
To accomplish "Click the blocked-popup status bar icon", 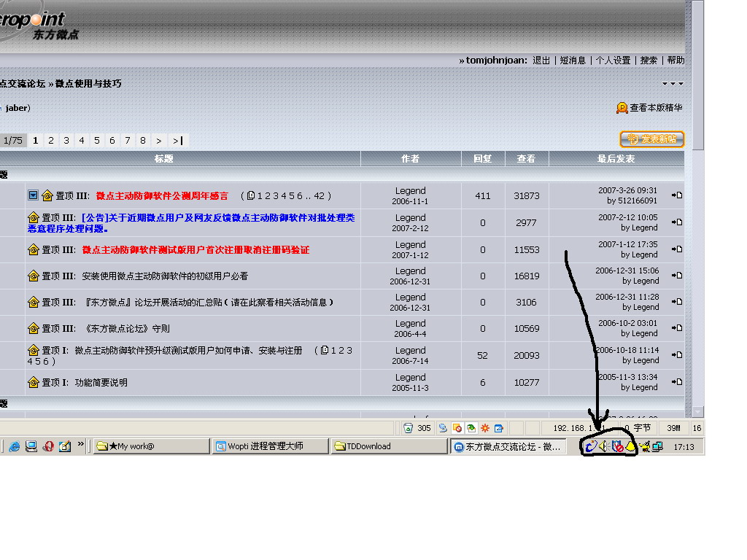I will [457, 428].
